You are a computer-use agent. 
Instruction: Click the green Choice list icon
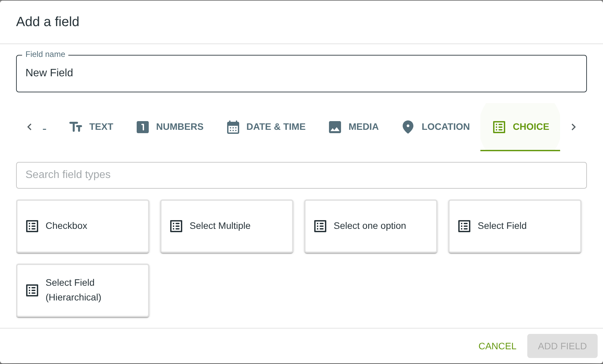[499, 127]
